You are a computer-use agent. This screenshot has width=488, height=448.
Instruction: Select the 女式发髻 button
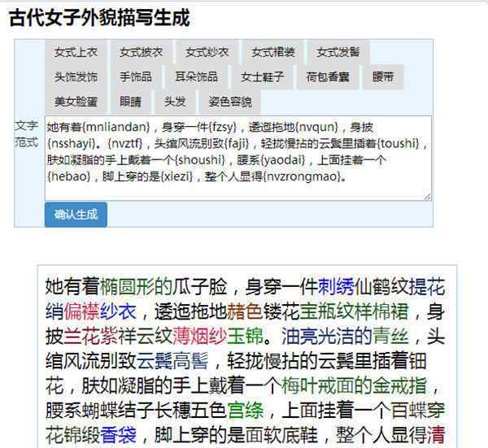(x=338, y=52)
